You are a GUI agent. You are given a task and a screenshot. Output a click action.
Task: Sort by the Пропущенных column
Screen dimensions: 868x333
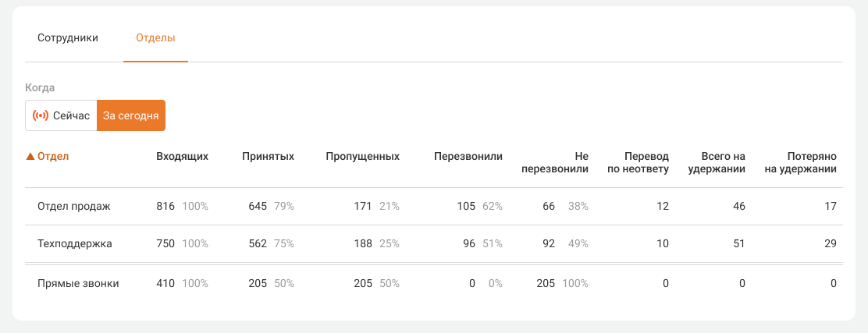pyautogui.click(x=362, y=156)
